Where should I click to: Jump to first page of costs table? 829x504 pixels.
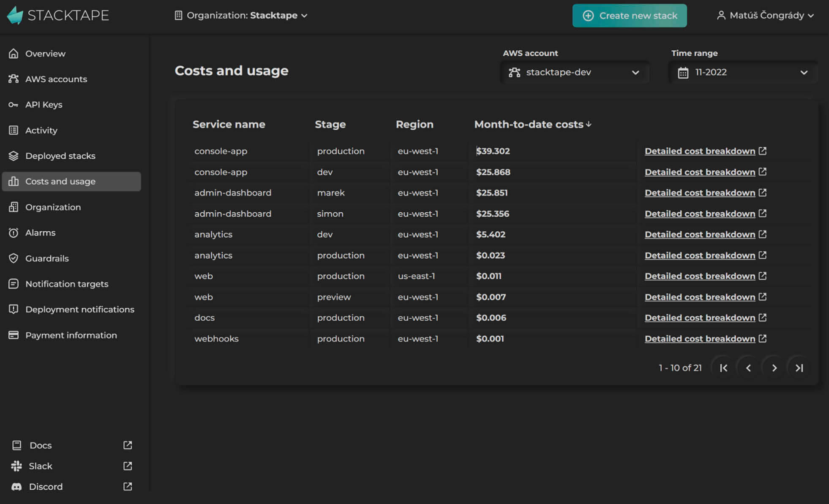723,368
